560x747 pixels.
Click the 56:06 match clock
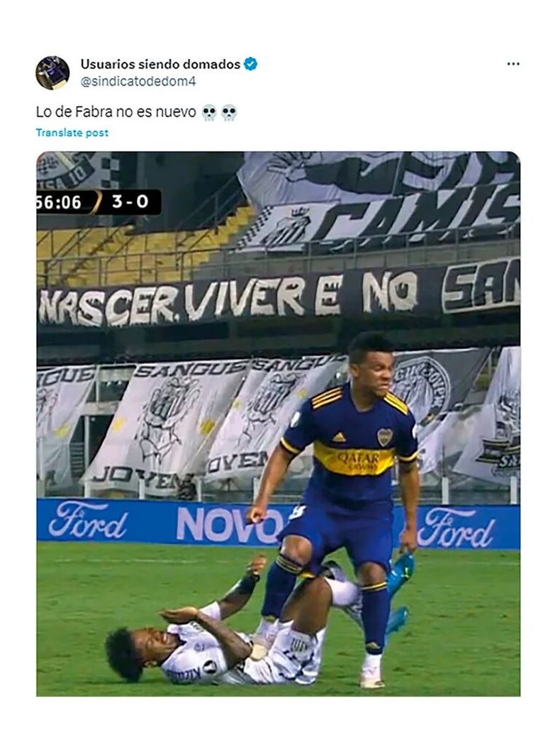click(60, 202)
